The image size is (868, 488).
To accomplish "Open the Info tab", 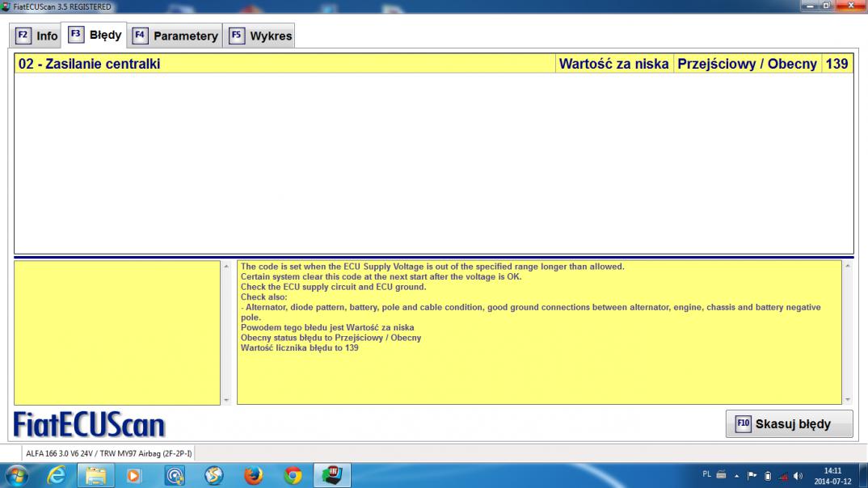I will point(36,36).
